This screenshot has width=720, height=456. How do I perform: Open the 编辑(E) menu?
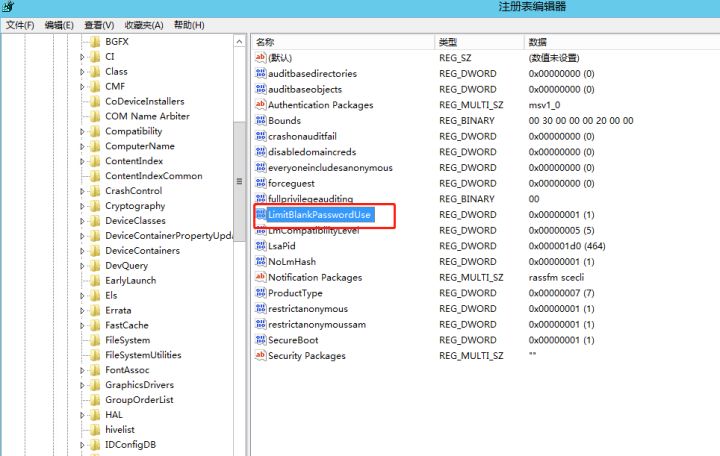click(59, 25)
